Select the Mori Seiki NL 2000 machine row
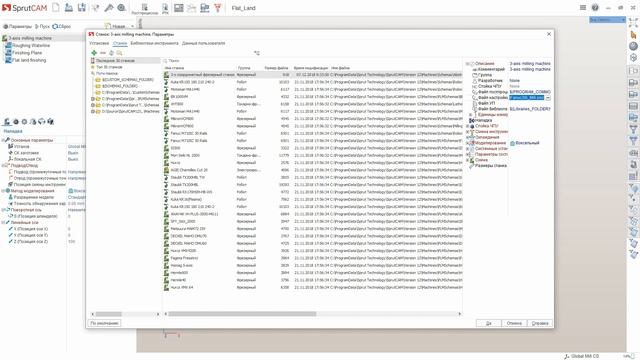 tap(313, 156)
